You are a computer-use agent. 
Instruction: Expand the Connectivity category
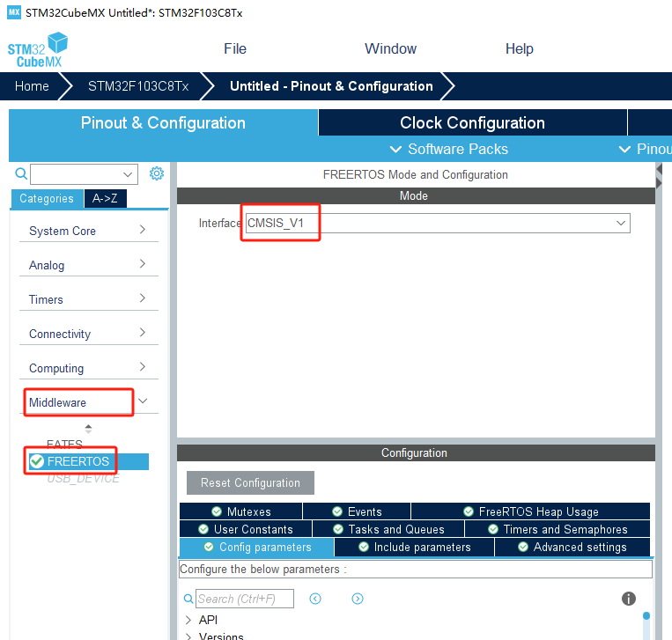click(x=89, y=334)
